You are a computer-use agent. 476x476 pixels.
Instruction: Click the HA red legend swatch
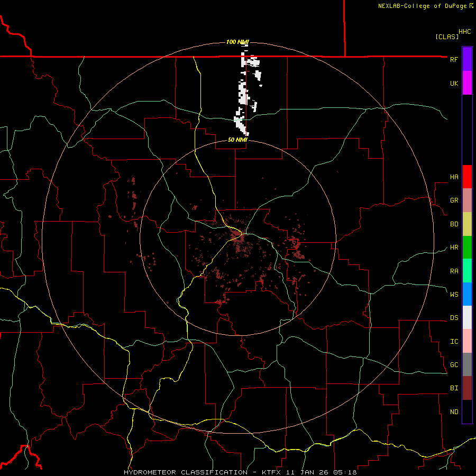(x=467, y=177)
